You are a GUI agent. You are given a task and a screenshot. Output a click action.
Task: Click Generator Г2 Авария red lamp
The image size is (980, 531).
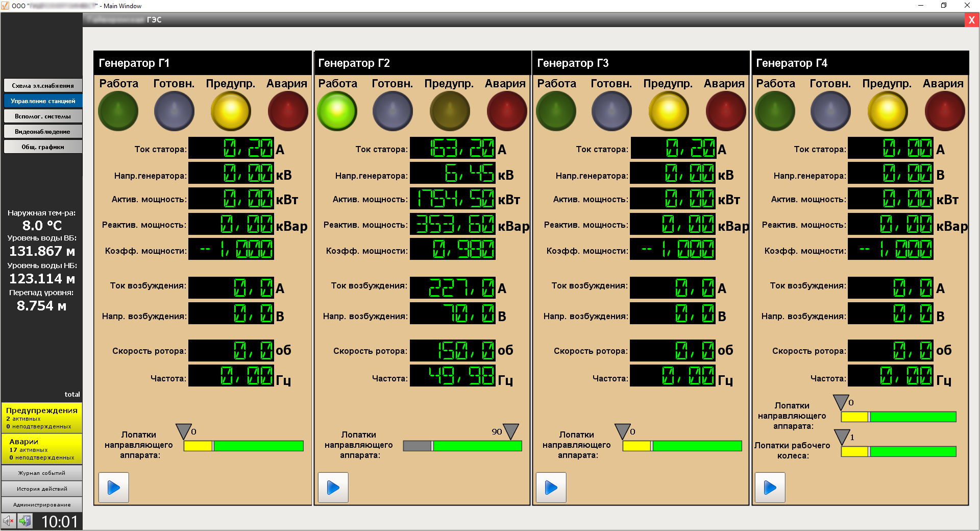(x=507, y=111)
